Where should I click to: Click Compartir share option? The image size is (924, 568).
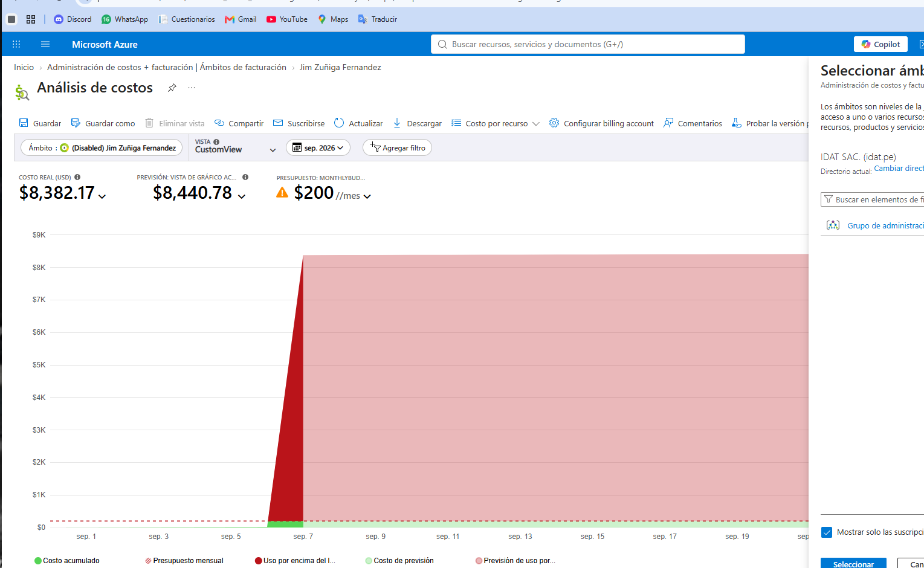point(239,123)
